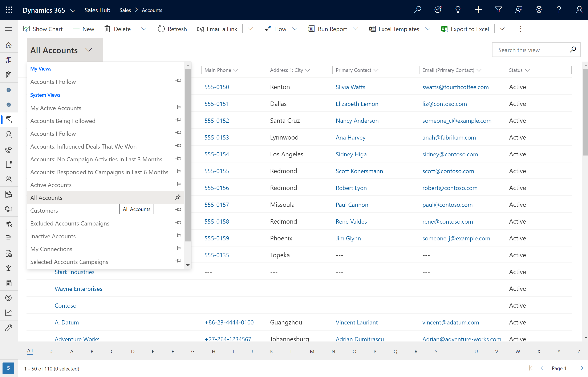Click the Show Chart icon

(x=27, y=29)
